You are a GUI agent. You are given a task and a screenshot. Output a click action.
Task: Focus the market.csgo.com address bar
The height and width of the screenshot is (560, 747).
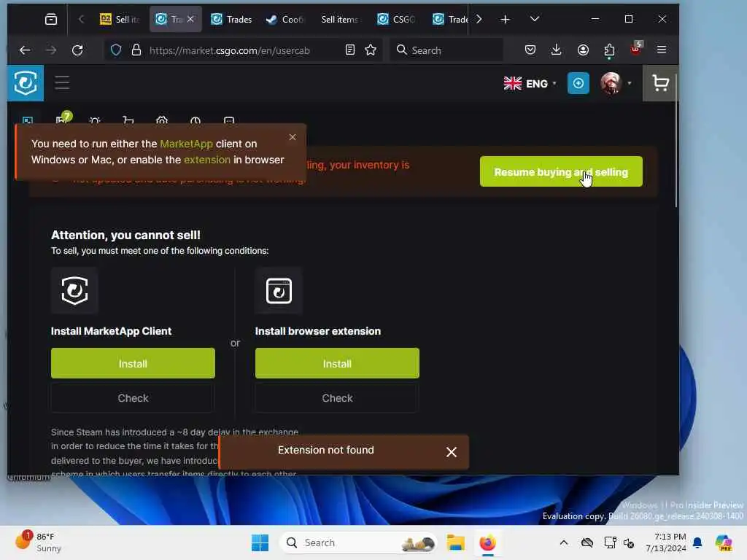(230, 50)
